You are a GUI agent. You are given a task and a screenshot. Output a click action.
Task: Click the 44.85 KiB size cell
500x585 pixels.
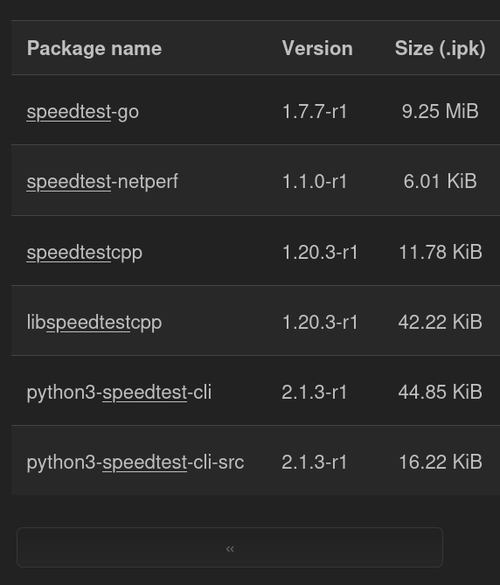(440, 392)
